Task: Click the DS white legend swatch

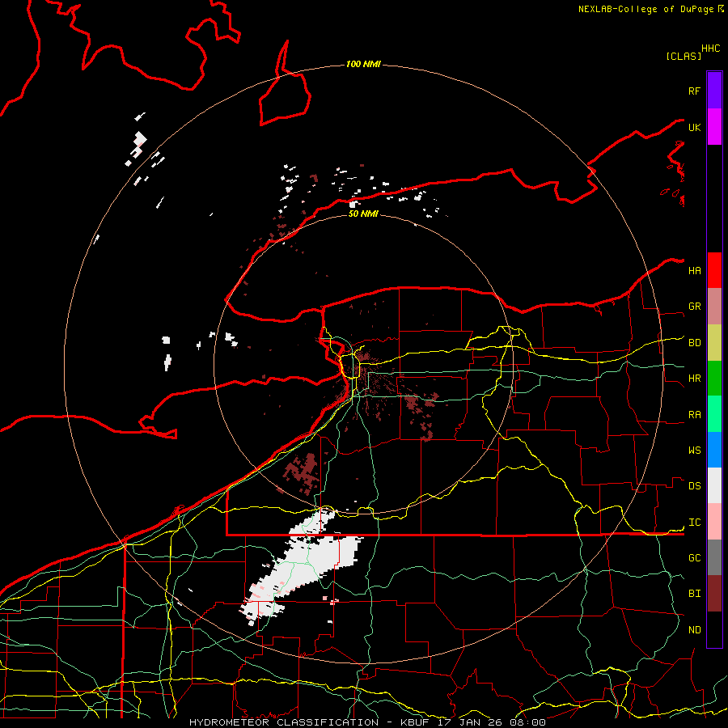Action: click(x=714, y=485)
